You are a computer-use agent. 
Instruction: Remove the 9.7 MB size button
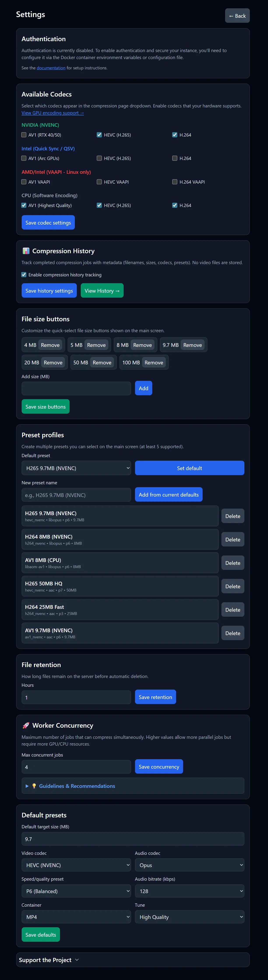(192, 345)
